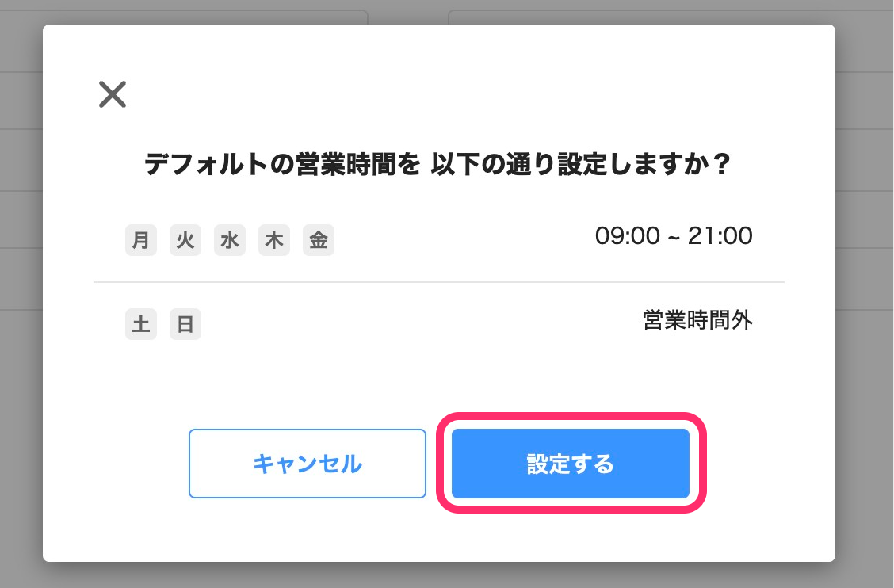This screenshot has width=894, height=588.
Task: Click the 営業時間外 label
Action: [697, 320]
